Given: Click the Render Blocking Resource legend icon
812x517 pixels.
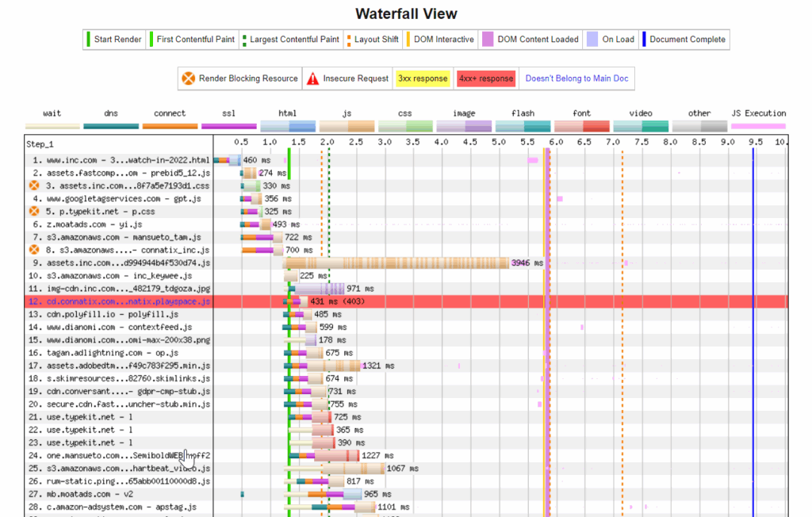Looking at the screenshot, I should (188, 79).
